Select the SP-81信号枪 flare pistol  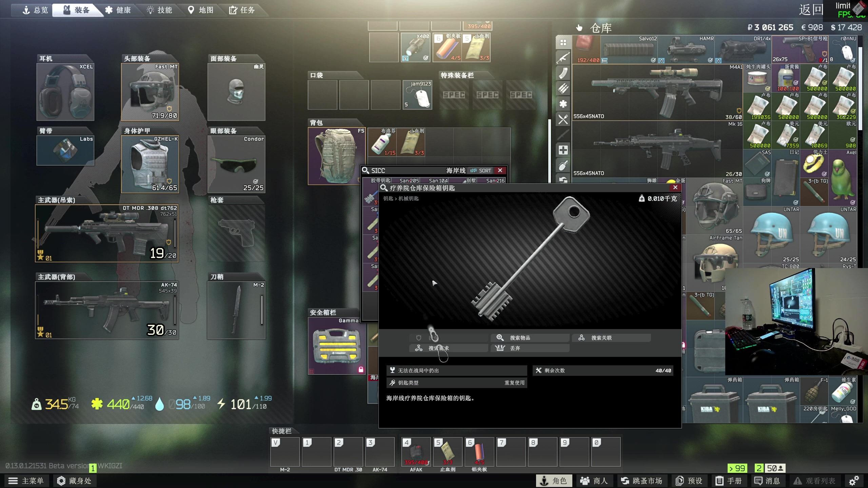pyautogui.click(x=800, y=49)
